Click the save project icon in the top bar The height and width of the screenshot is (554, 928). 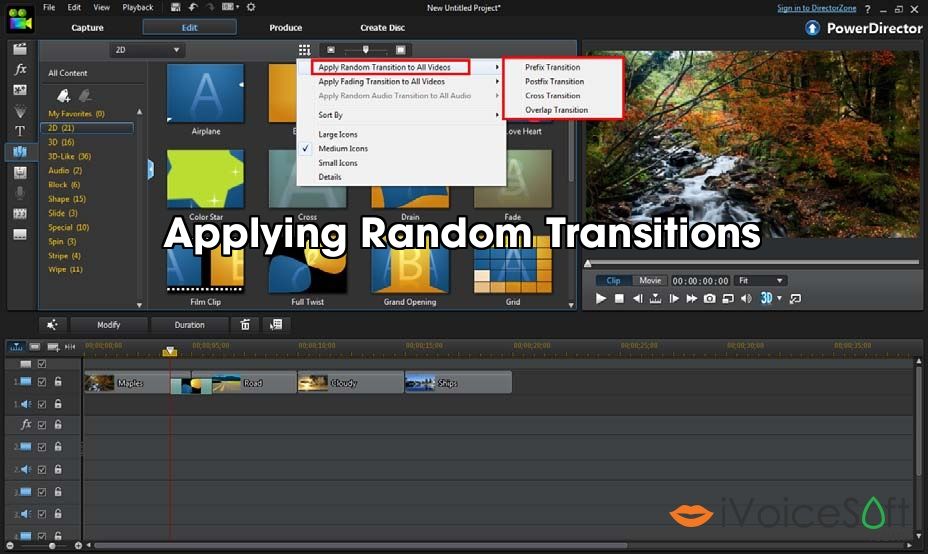[x=175, y=7]
